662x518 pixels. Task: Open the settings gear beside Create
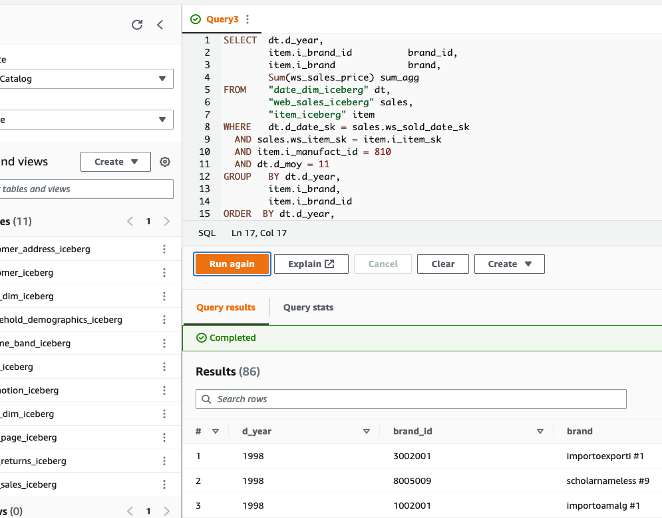click(165, 162)
